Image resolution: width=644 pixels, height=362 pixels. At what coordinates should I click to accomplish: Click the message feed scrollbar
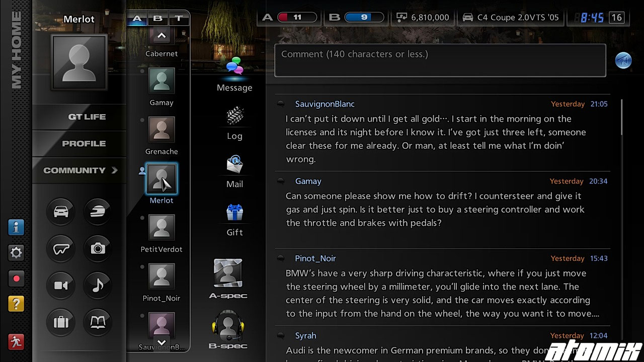point(622,117)
